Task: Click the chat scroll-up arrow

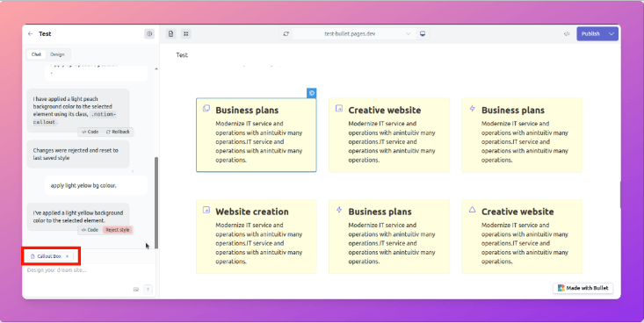Action: 156,69
